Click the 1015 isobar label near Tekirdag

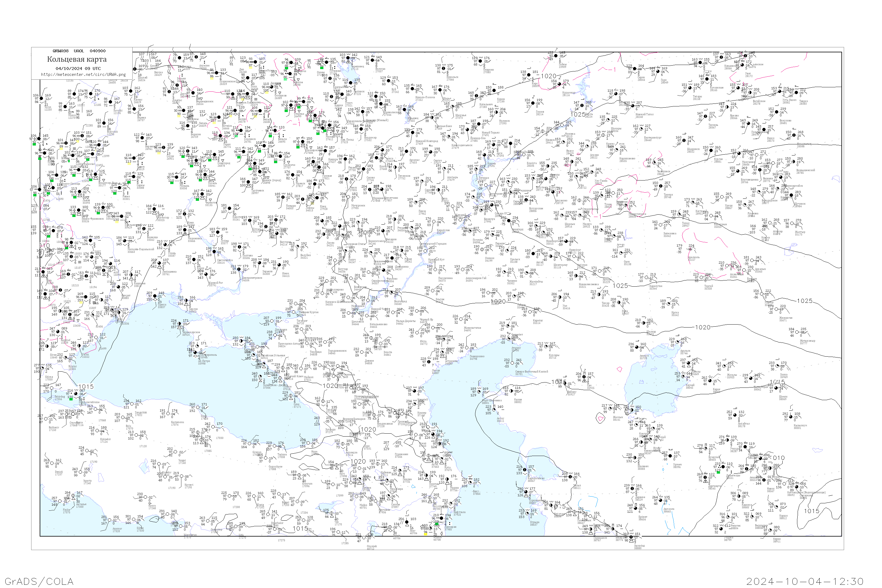point(86,386)
